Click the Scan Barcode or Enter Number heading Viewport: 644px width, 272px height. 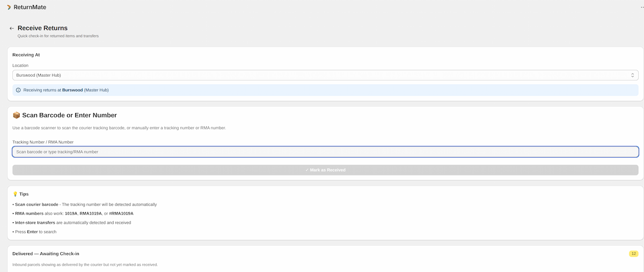(70, 115)
